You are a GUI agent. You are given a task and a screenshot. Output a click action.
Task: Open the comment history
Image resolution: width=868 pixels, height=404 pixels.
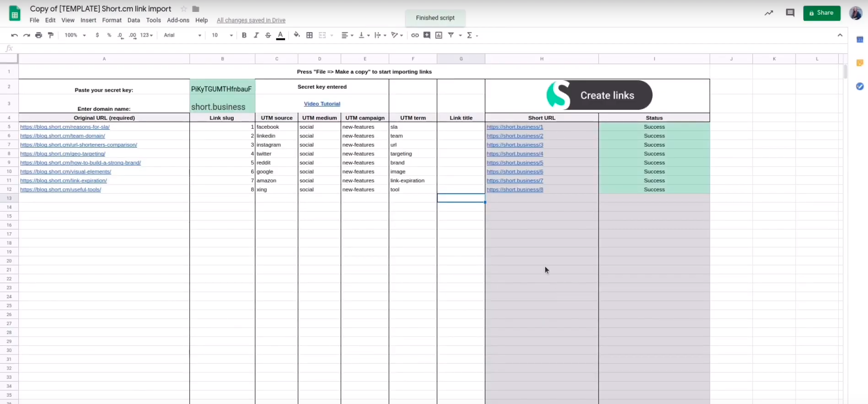tap(790, 13)
